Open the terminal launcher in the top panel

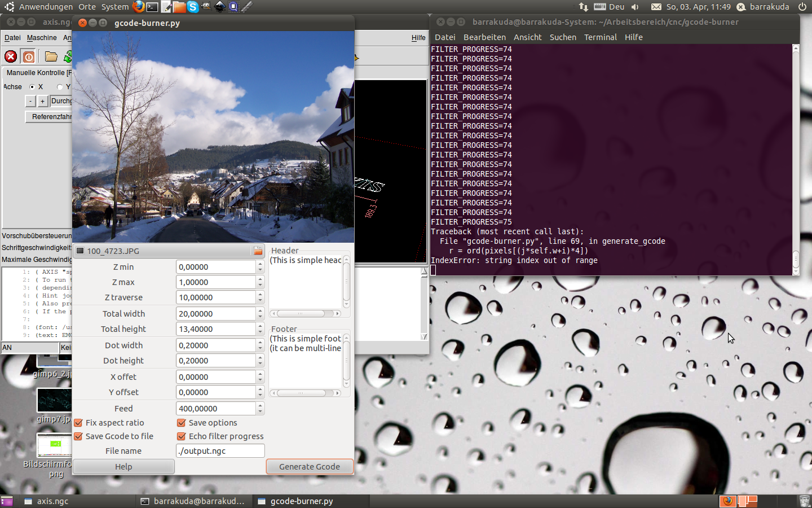152,7
